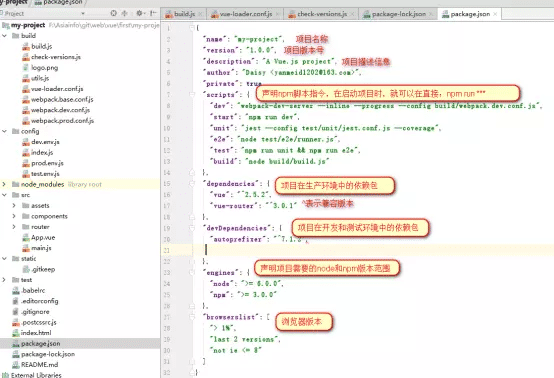Screen dimensions: 554x378
Task: Select App.vue file
Action: coord(39,237)
